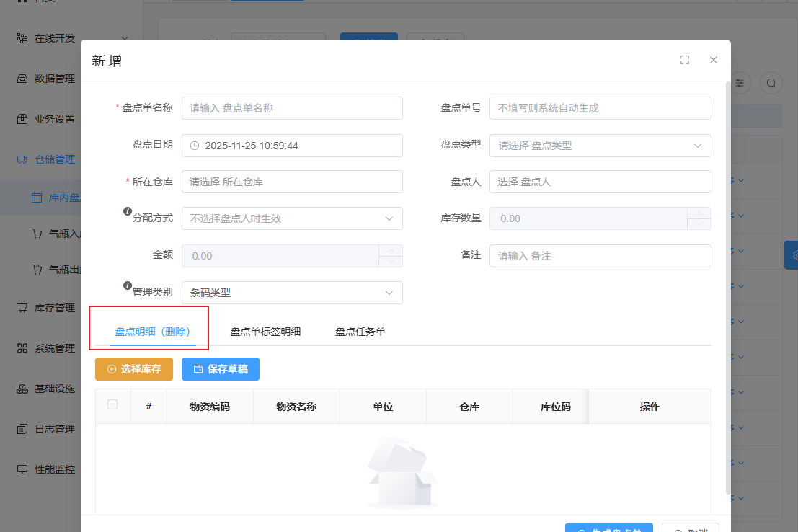Screen dimensions: 798x532
Task: Click the 选择库存 button
Action: 134,369
